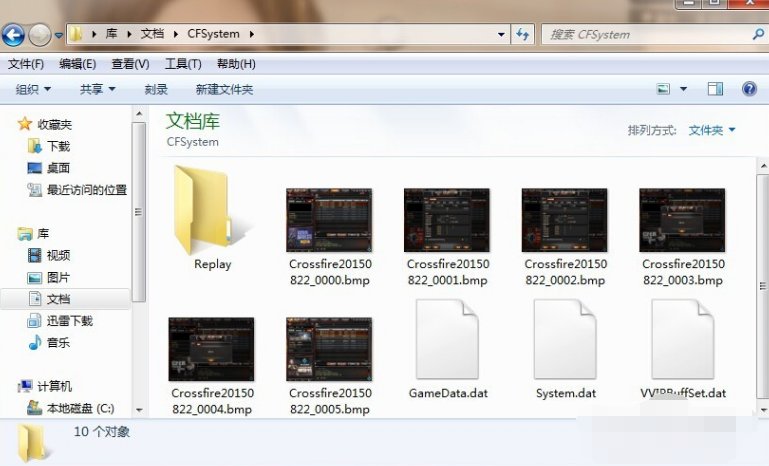This screenshot has width=769, height=466.
Task: Select 视频 library
Action: [x=58, y=255]
